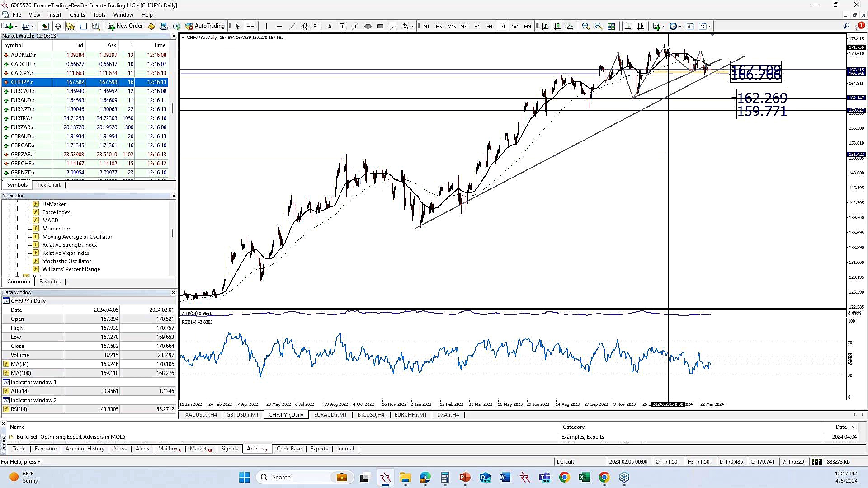Toggle the chart Auto Scroll icon
The image size is (868, 488).
tap(627, 26)
